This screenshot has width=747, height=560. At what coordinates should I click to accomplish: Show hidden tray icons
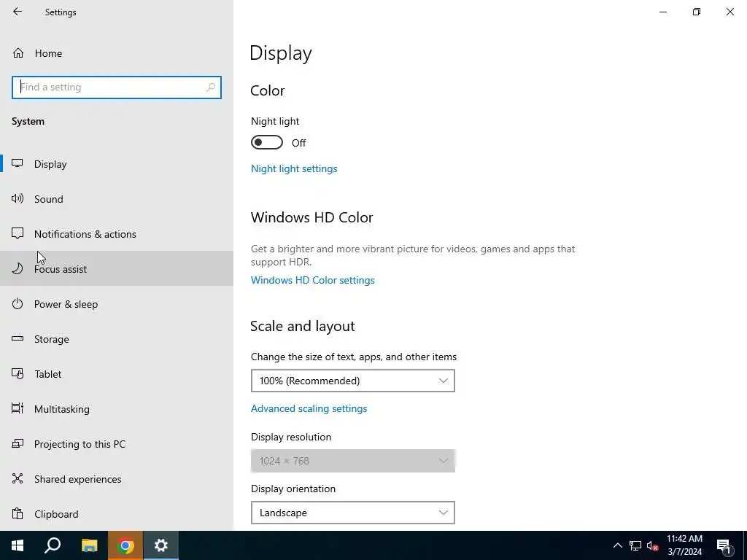click(617, 545)
